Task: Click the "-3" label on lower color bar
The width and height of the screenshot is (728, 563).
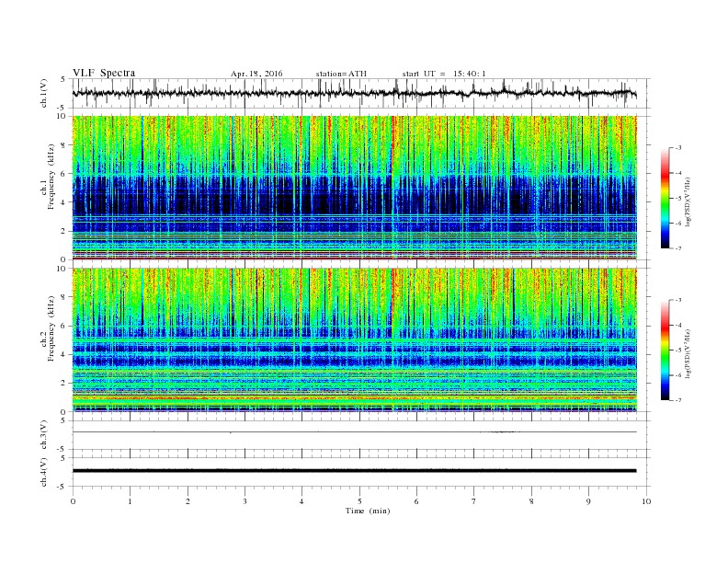Action: click(678, 300)
